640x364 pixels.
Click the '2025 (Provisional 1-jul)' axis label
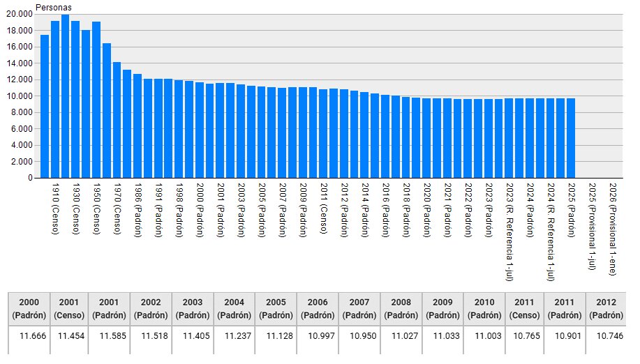(x=593, y=227)
